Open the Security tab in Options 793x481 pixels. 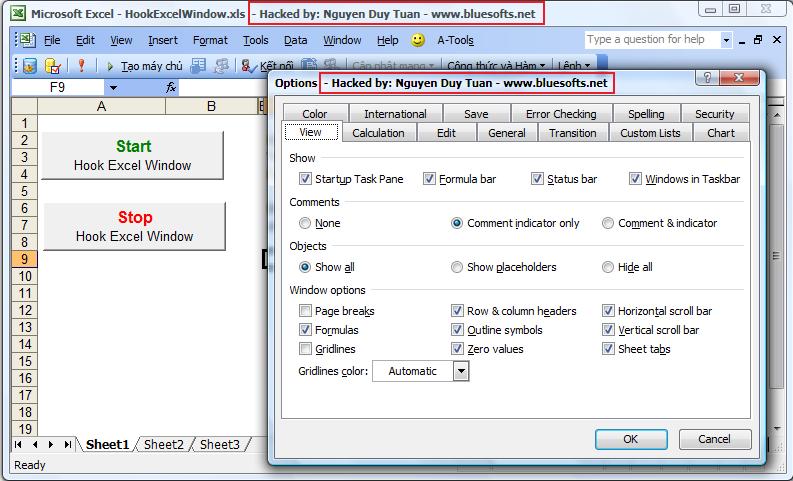pyautogui.click(x=714, y=114)
